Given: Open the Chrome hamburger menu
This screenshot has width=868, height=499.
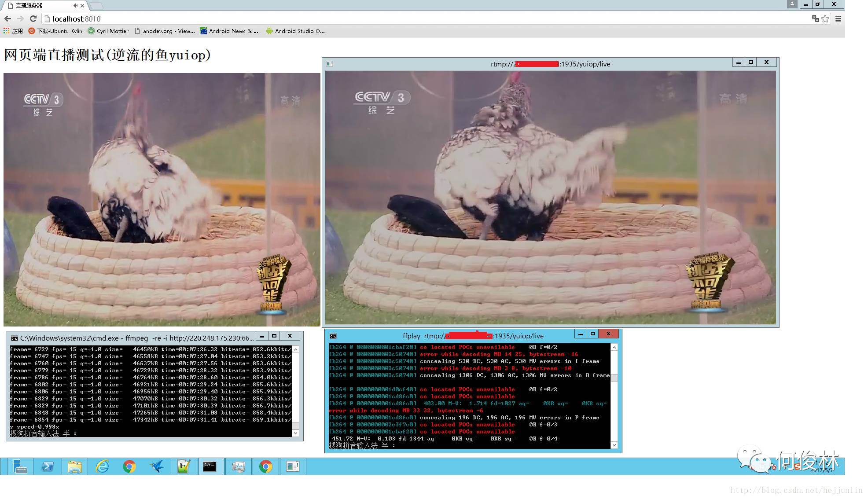Looking at the screenshot, I should tap(838, 18).
